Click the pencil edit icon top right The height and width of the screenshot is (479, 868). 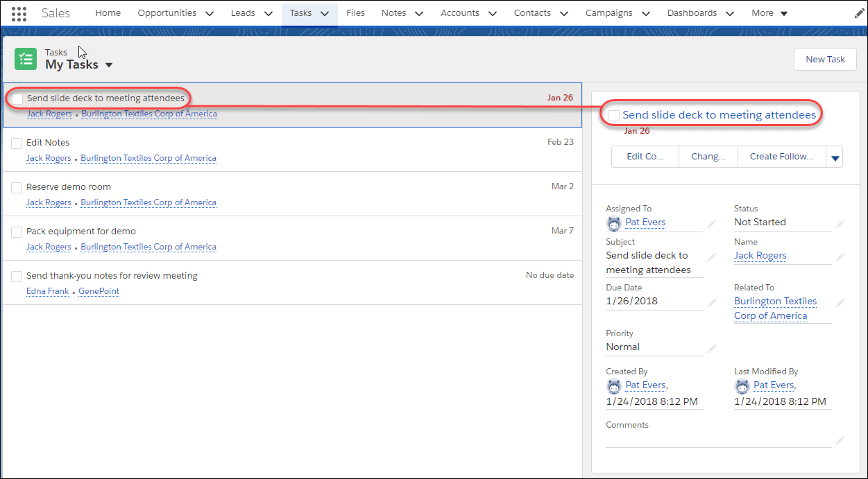click(x=858, y=12)
